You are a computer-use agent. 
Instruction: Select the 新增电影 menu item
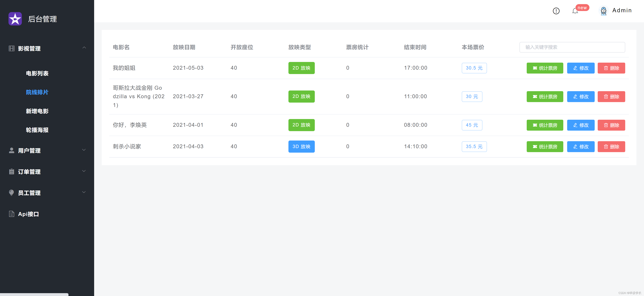37,111
